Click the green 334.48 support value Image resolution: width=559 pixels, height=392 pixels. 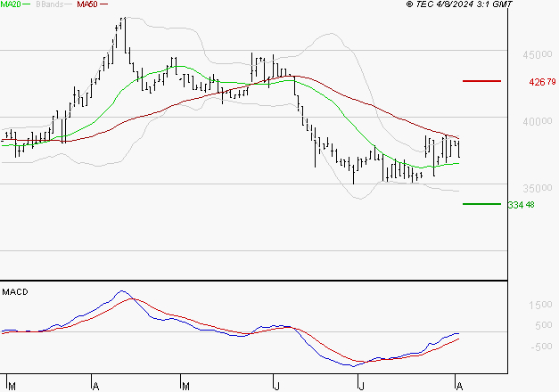pyautogui.click(x=521, y=205)
